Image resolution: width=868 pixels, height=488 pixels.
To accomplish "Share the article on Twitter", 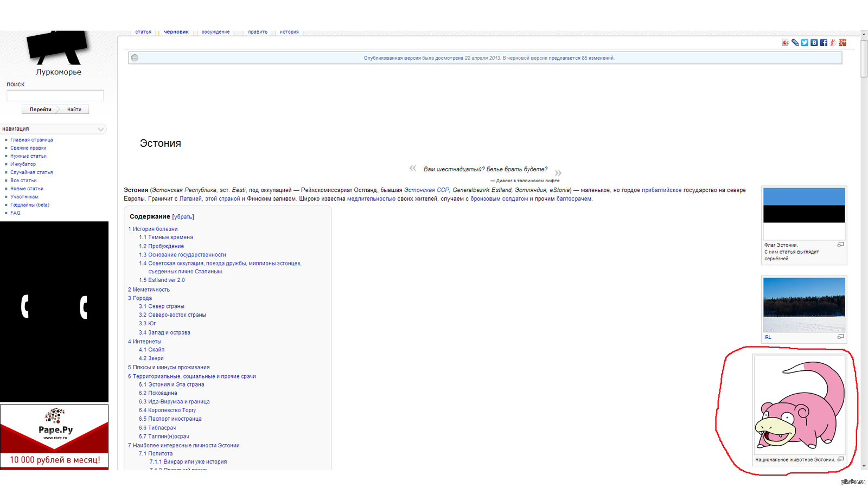I will click(x=805, y=43).
